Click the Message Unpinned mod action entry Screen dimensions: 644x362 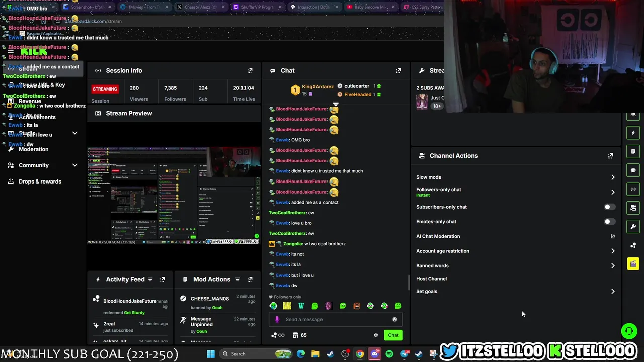(x=217, y=325)
